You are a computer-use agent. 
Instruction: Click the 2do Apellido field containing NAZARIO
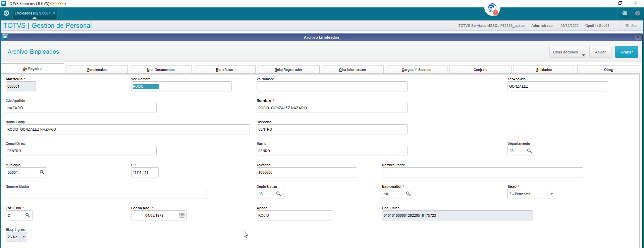[81, 108]
